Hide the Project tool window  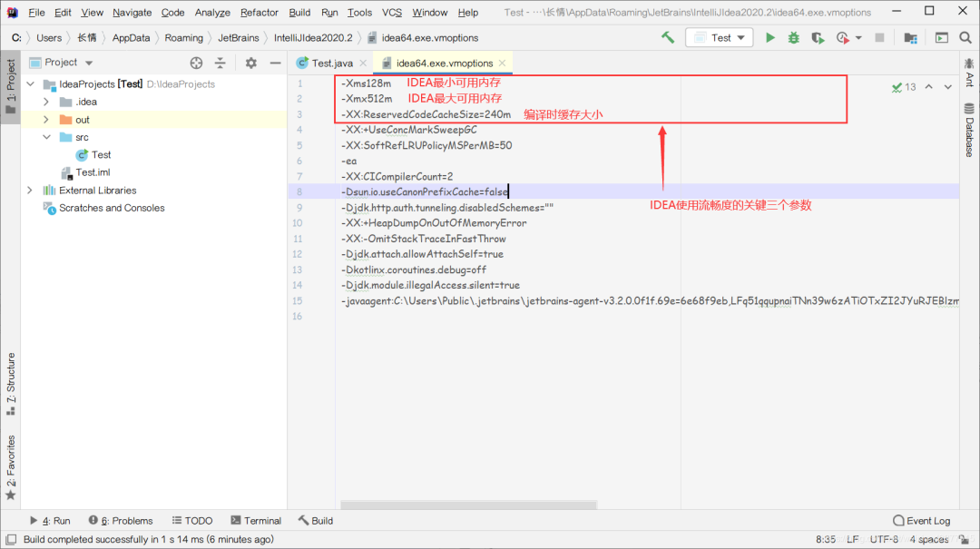[x=275, y=63]
